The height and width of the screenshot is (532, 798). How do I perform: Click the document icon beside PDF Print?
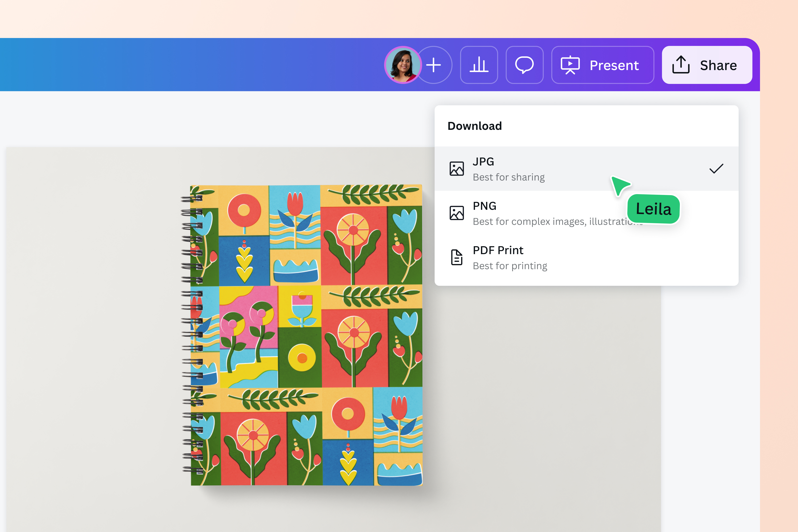[x=456, y=257]
